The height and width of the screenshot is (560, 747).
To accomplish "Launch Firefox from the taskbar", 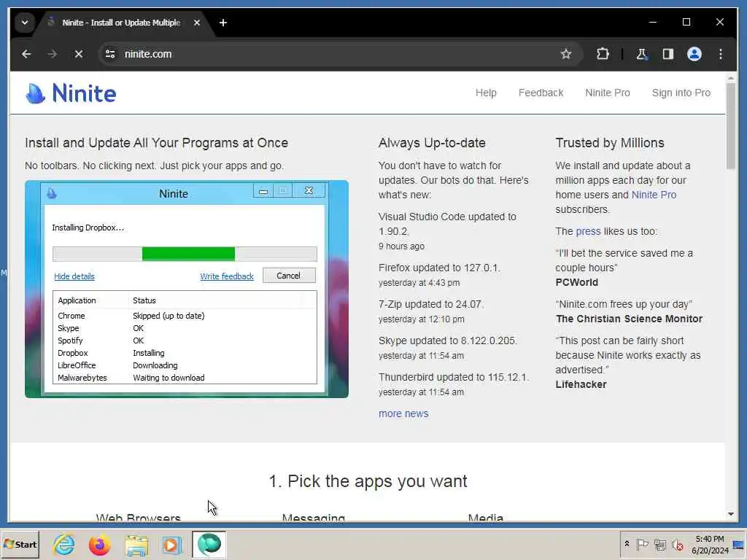I will (99, 544).
